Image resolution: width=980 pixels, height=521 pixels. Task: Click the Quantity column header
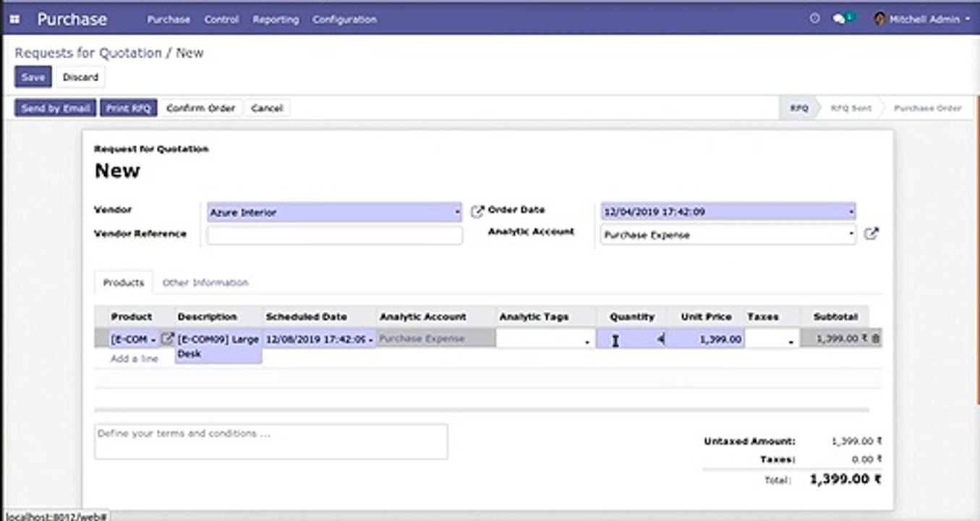coord(632,316)
